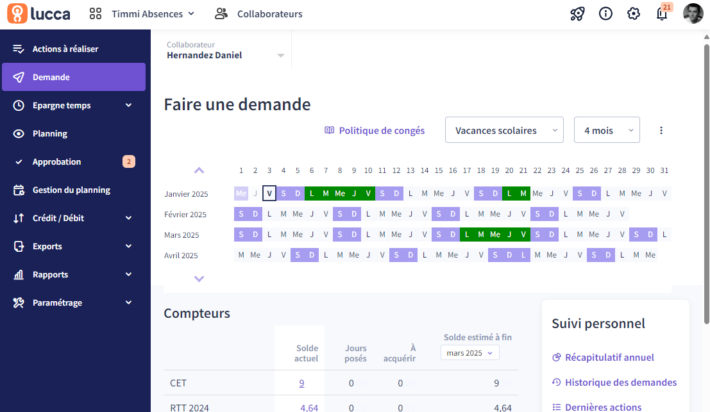Select Tuesday 1 April 2025 cell
Viewport: 710px width, 412px height.
(x=241, y=255)
